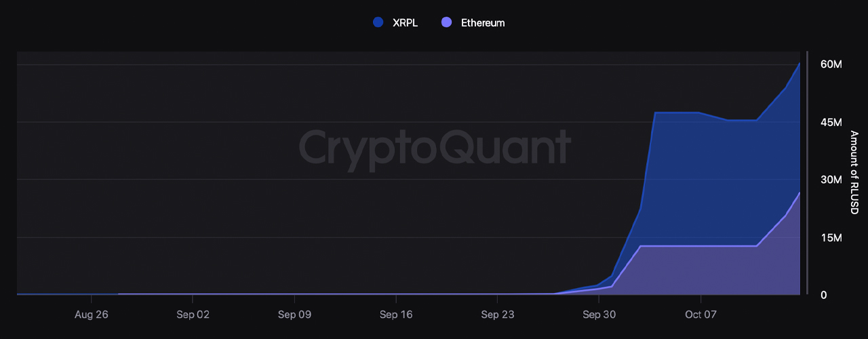Screen dimensions: 868x339
Task: Click the XRPL line's final peak point
Action: 800,63
